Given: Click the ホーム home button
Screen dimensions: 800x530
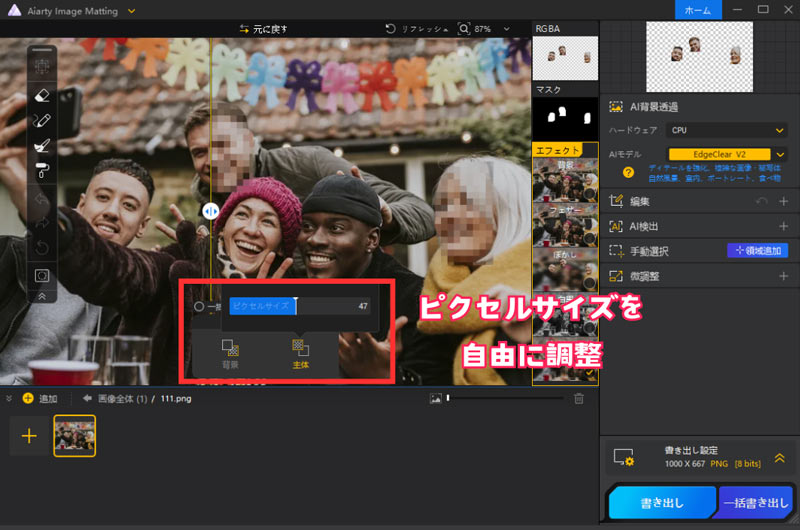Looking at the screenshot, I should click(698, 10).
